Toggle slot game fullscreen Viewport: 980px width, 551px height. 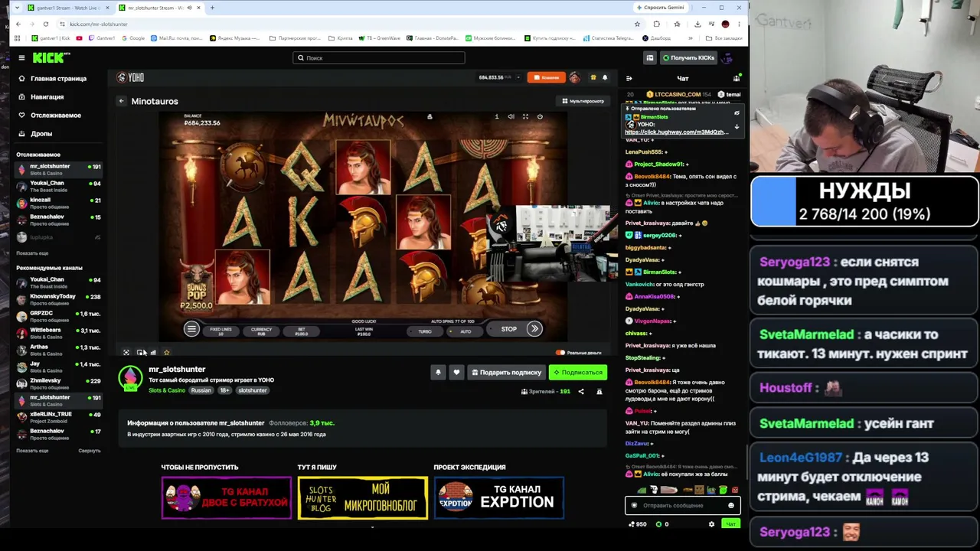[525, 116]
